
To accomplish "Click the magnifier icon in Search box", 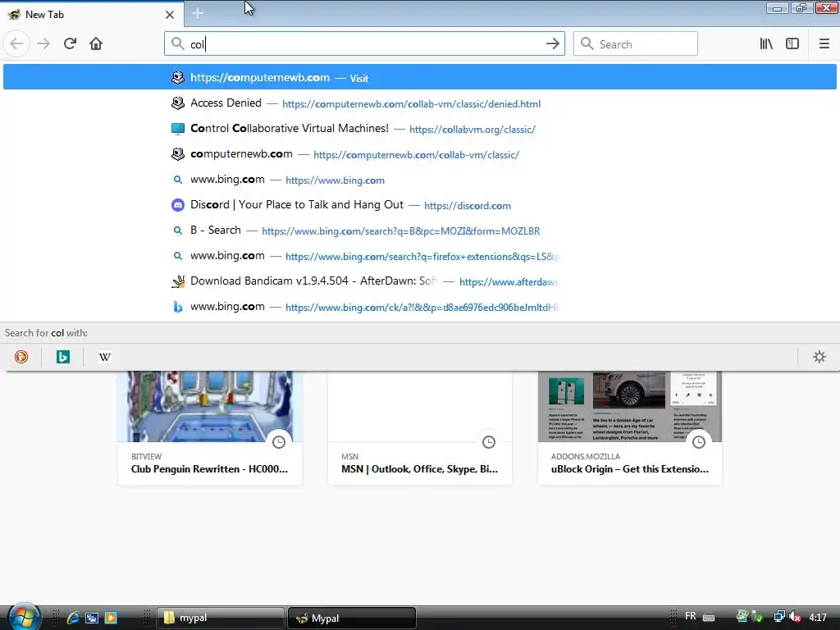I will pyautogui.click(x=587, y=43).
